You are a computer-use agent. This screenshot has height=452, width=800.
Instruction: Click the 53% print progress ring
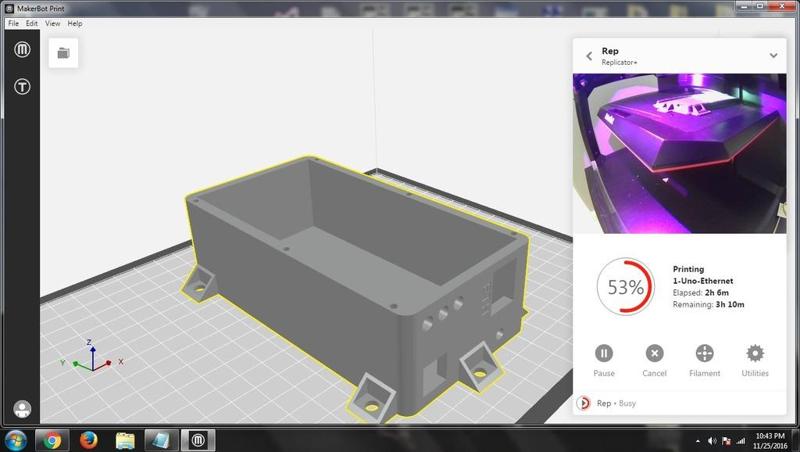point(625,287)
